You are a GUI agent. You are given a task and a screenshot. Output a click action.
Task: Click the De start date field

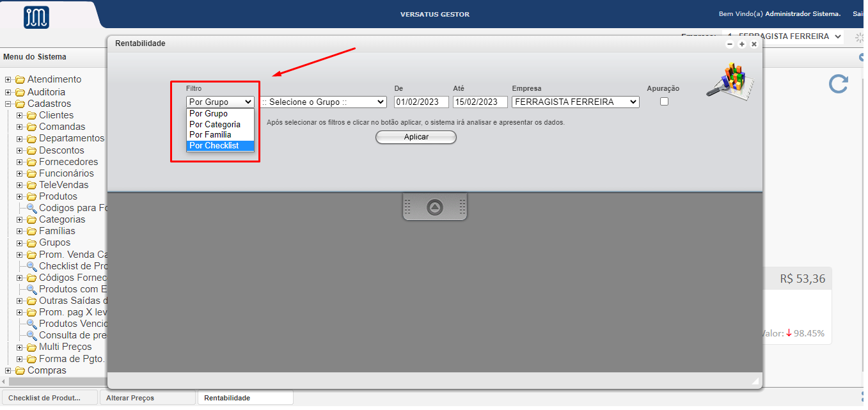click(x=421, y=102)
